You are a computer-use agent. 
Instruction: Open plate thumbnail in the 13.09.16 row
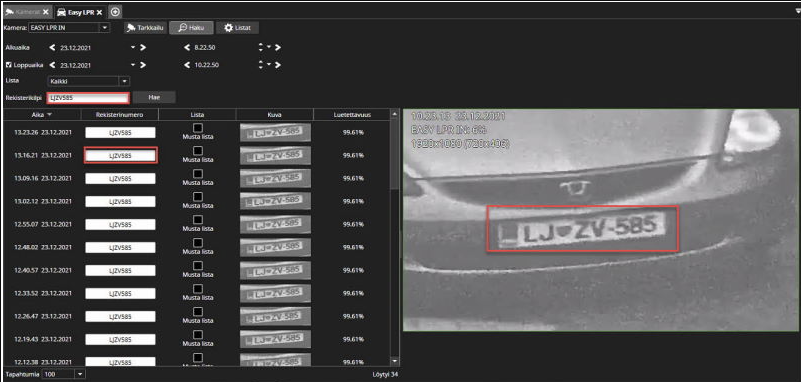click(x=275, y=178)
